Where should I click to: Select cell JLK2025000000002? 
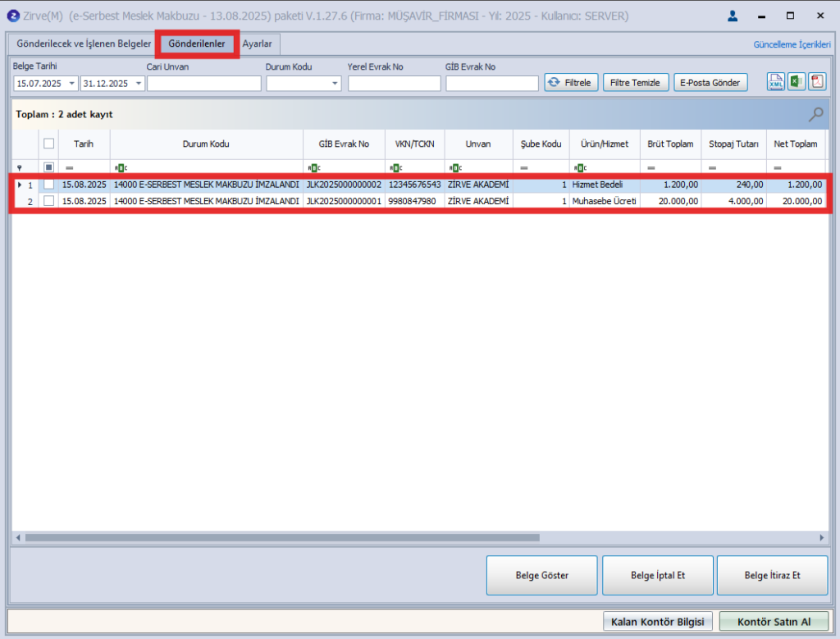click(x=344, y=185)
